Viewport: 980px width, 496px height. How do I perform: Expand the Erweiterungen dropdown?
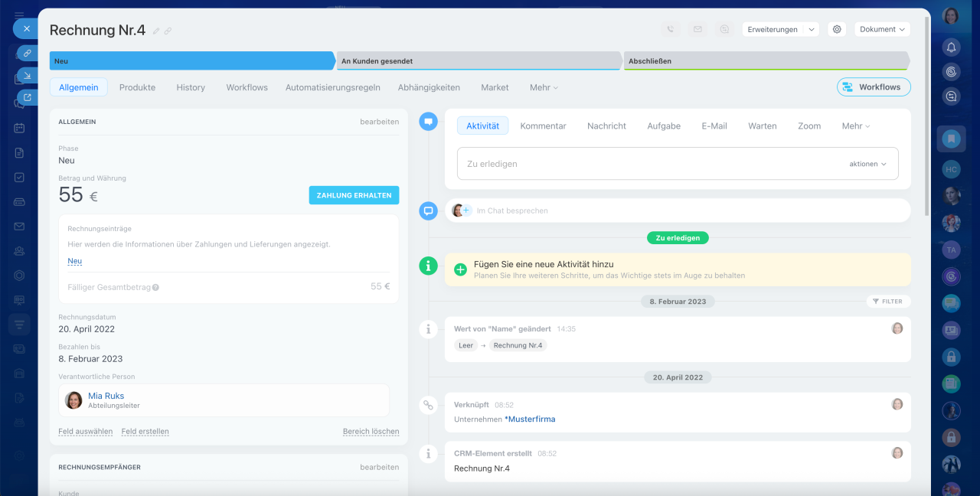(779, 29)
